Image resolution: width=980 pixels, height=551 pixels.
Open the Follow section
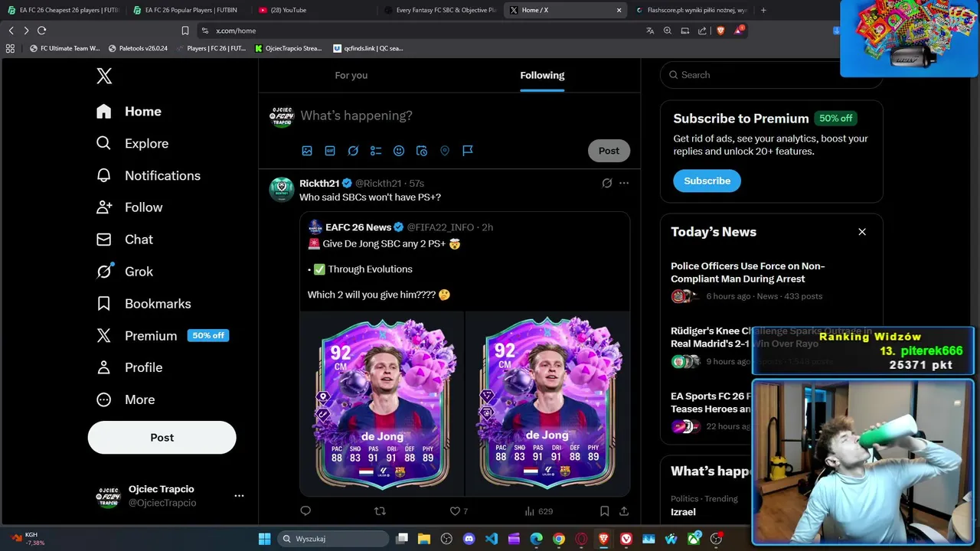coord(129,207)
